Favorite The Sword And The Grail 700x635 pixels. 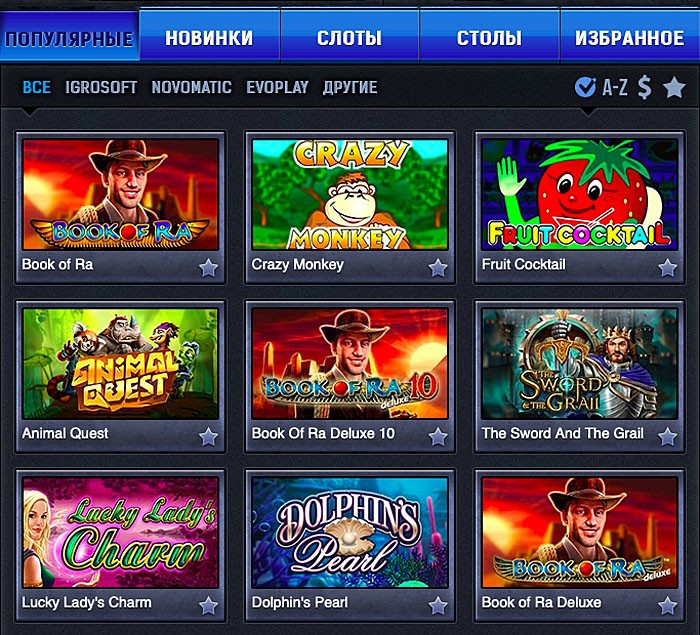click(x=667, y=437)
